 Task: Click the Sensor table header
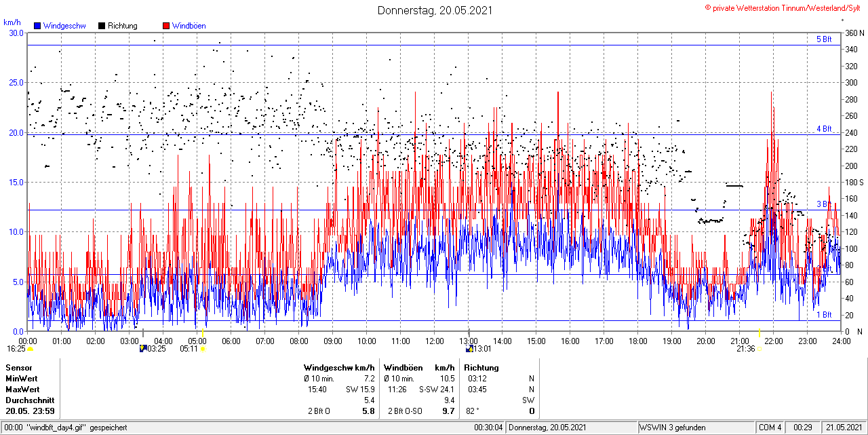coord(18,368)
